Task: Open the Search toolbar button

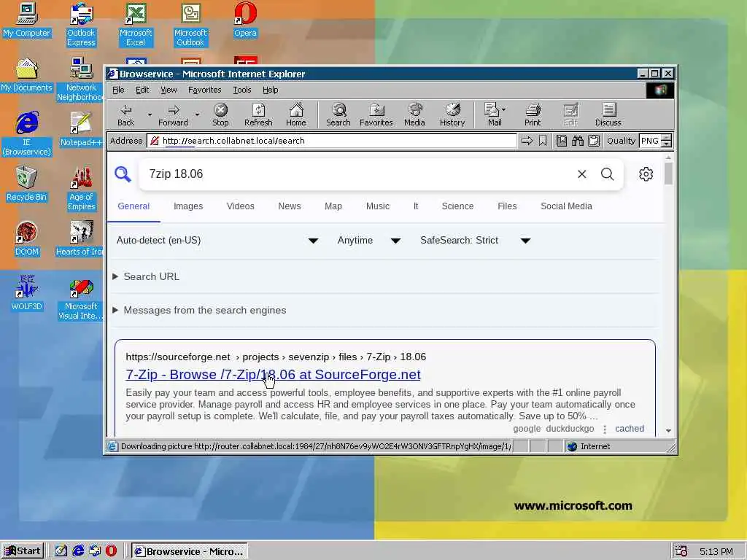Action: tap(338, 115)
